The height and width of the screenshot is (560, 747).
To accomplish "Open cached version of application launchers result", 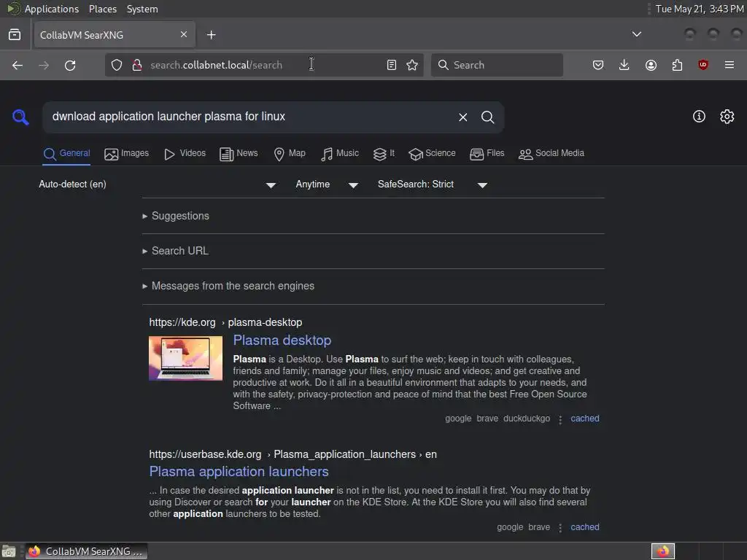I will pos(584,527).
